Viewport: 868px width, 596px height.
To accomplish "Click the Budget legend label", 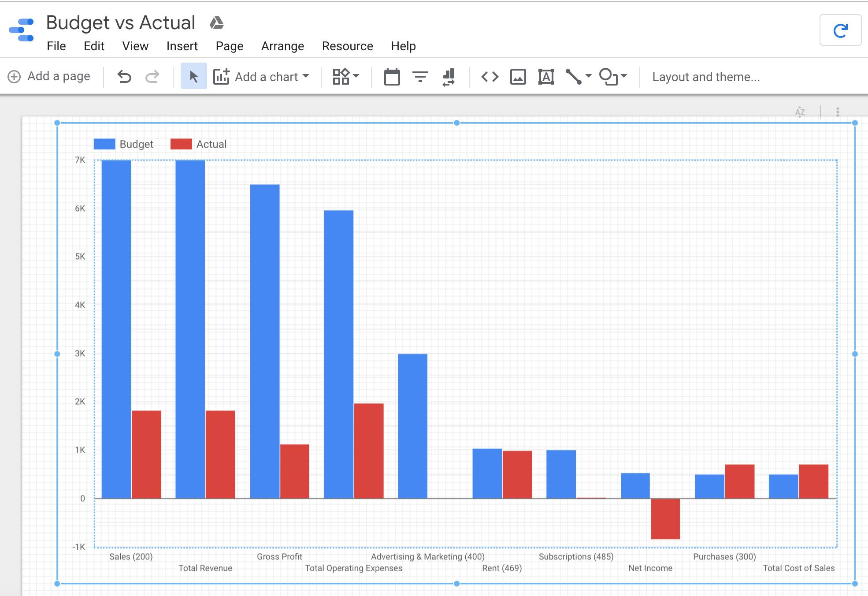I will 137,144.
